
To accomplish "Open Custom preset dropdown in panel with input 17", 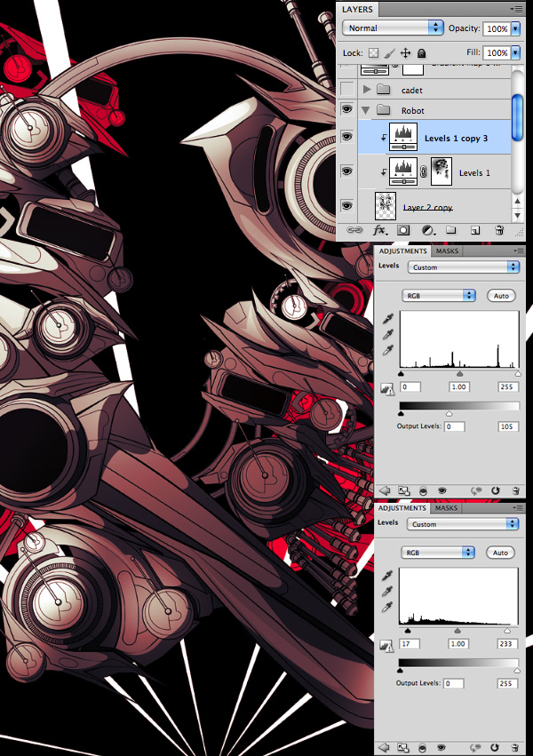I will click(x=462, y=524).
